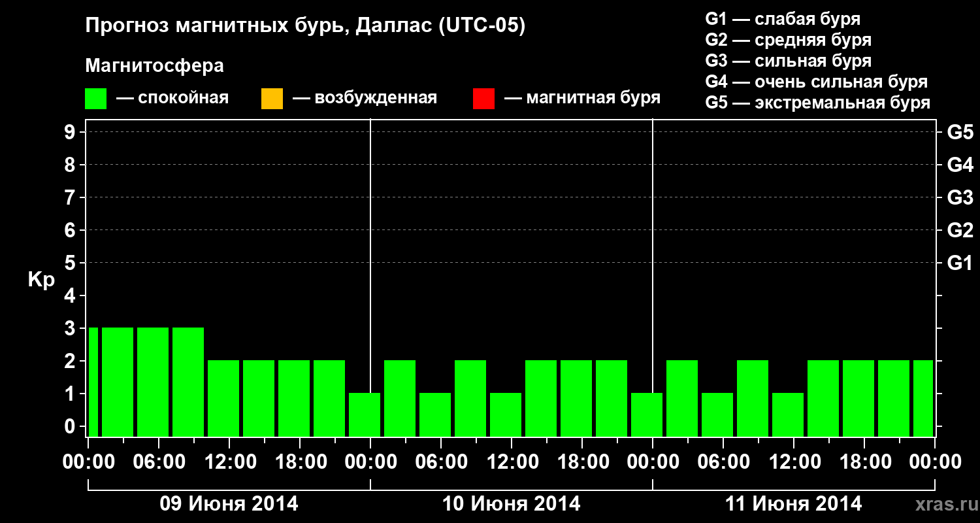Click the green 'спокойная' legend swatch
980x523 pixels.
pos(96,99)
